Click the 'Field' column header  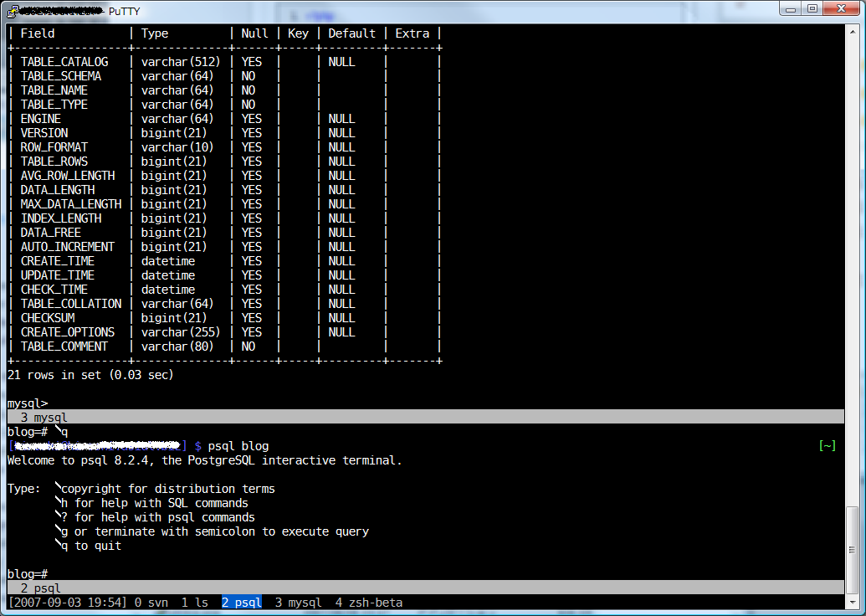[38, 33]
